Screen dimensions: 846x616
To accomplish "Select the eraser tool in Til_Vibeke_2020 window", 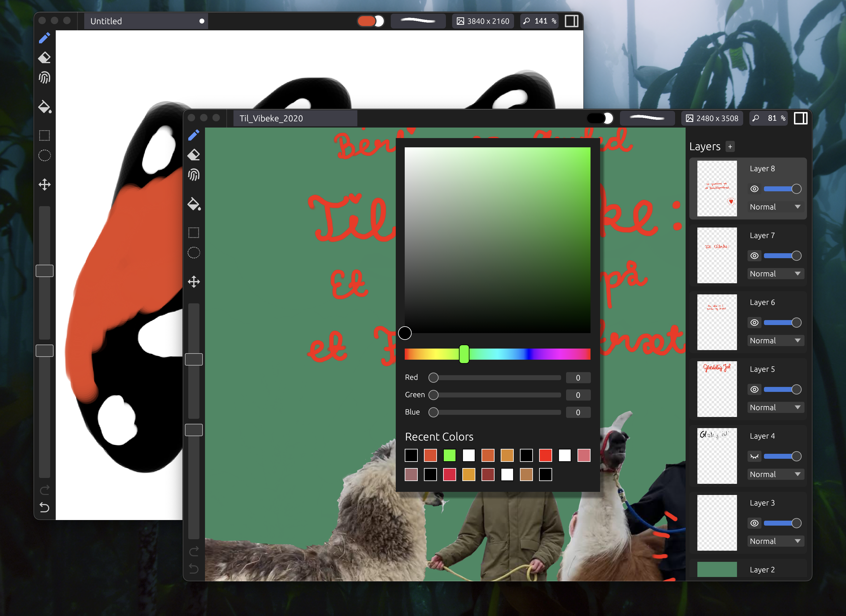I will click(x=194, y=155).
